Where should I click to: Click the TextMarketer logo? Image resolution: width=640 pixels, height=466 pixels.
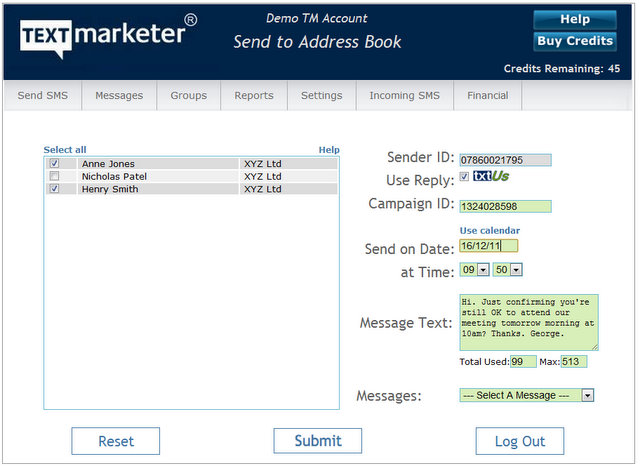click(107, 34)
